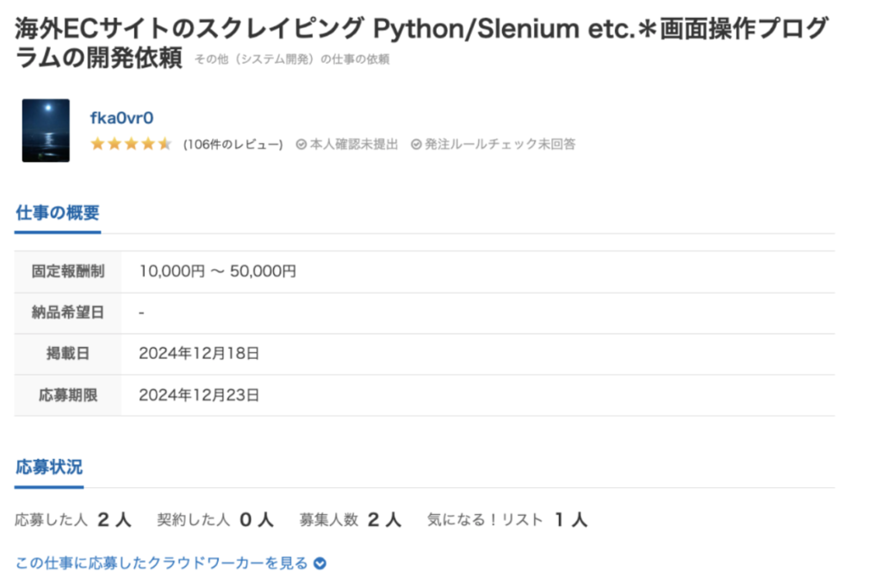Click the five-star rating icons
The width and height of the screenshot is (882, 588).
coord(131,144)
